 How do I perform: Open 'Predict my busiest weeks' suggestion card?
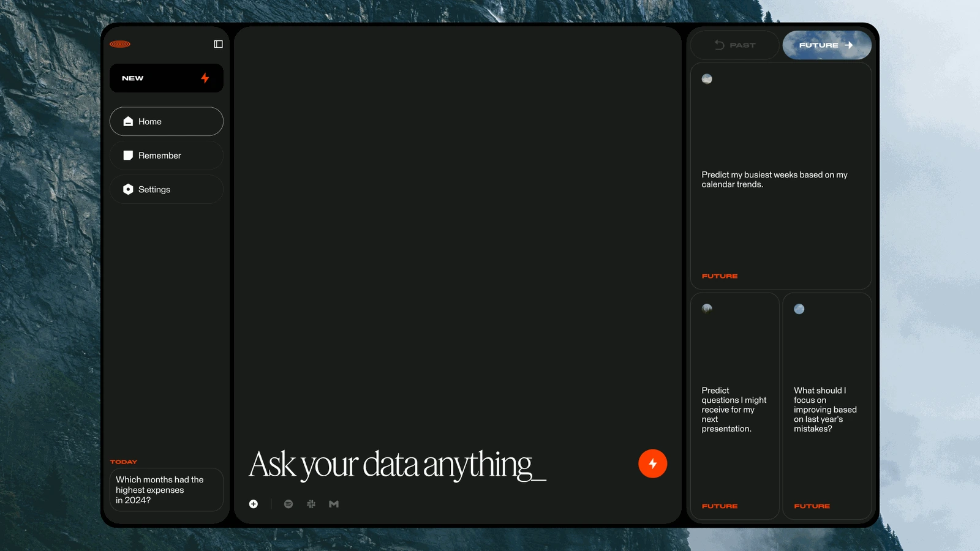tap(781, 176)
